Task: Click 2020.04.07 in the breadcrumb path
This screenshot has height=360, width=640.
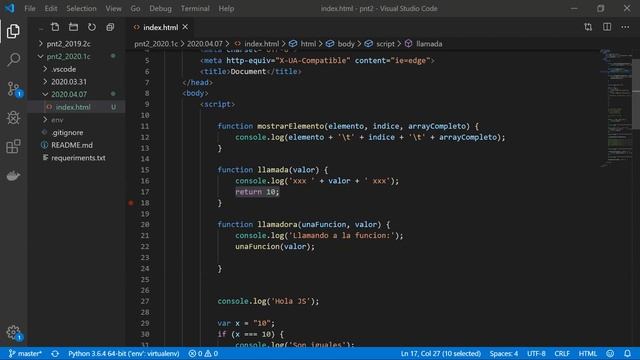Action: (x=204, y=44)
